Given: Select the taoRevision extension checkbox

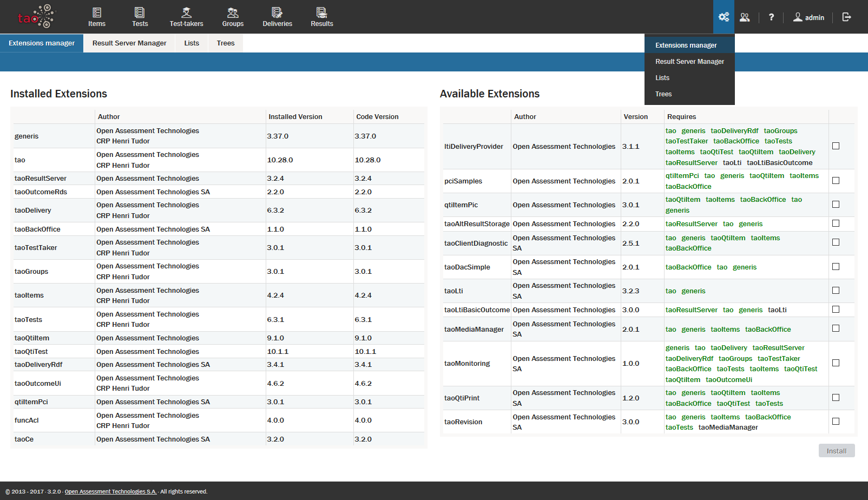Looking at the screenshot, I should [x=836, y=422].
